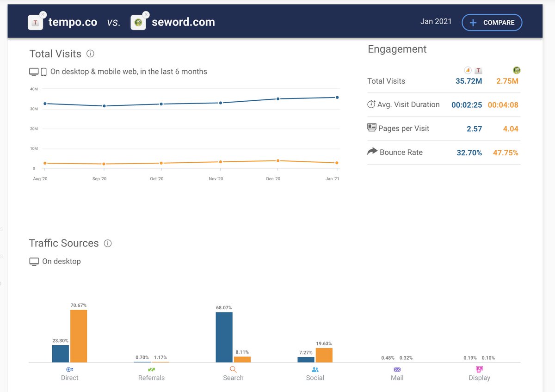
Task: Select tempo.co Dec '20 data point
Action: [278, 98]
